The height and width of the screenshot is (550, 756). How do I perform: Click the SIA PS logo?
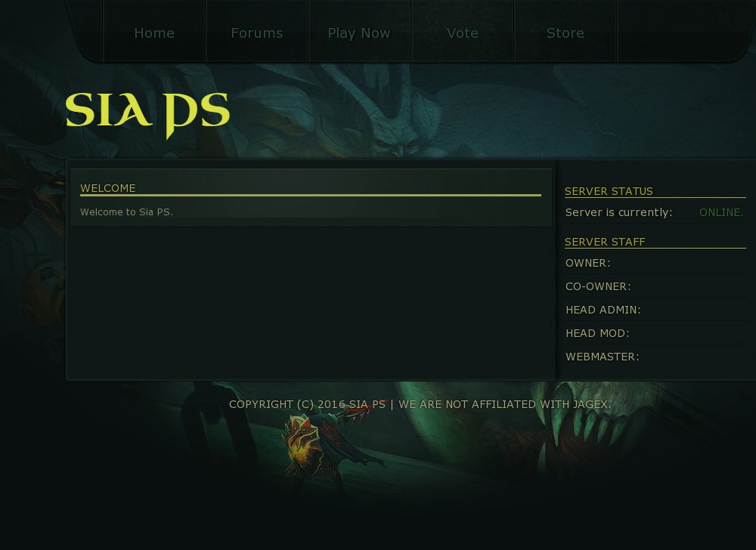147,115
